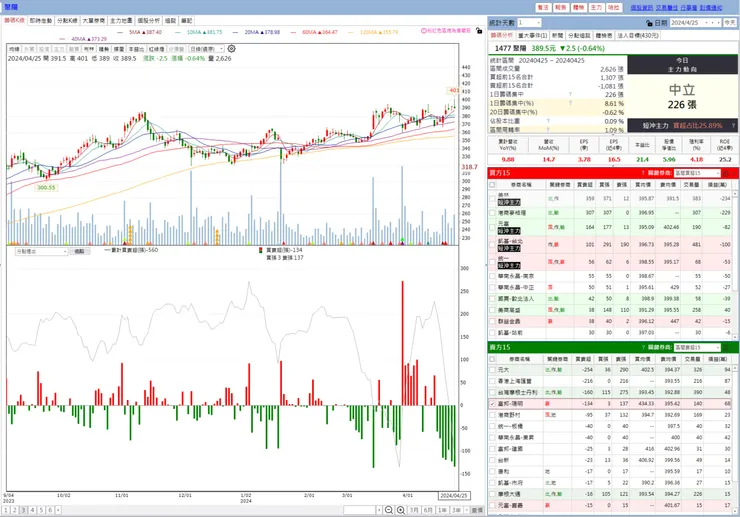
Task: Select page 3 button at bottom left
Action: 24,510
